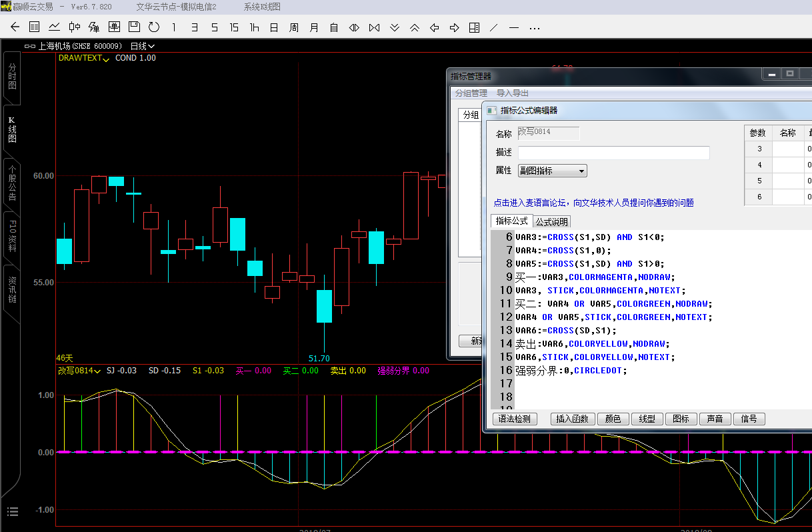This screenshot has width=812, height=532.
Task: Open the 属性 副图指标 dropdown
Action: (552, 171)
